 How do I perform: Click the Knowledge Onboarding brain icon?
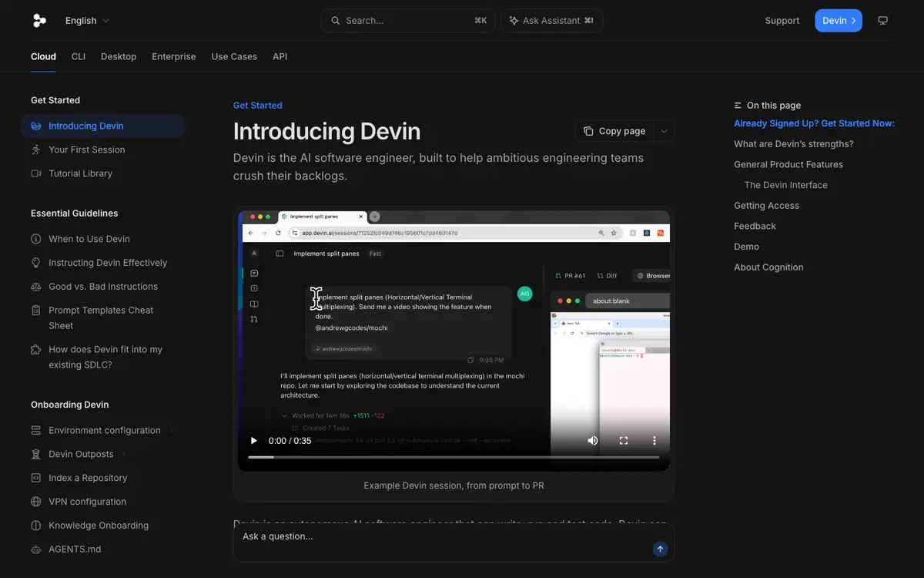(x=36, y=526)
